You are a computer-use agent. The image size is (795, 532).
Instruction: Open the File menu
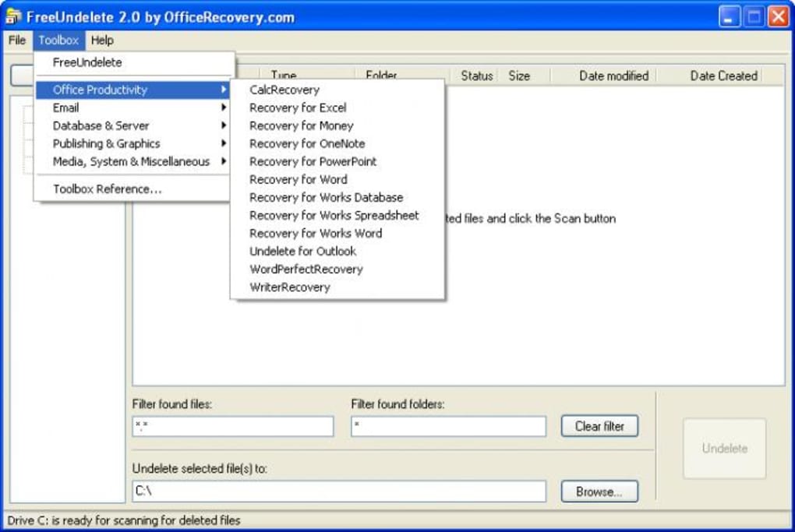click(x=16, y=41)
